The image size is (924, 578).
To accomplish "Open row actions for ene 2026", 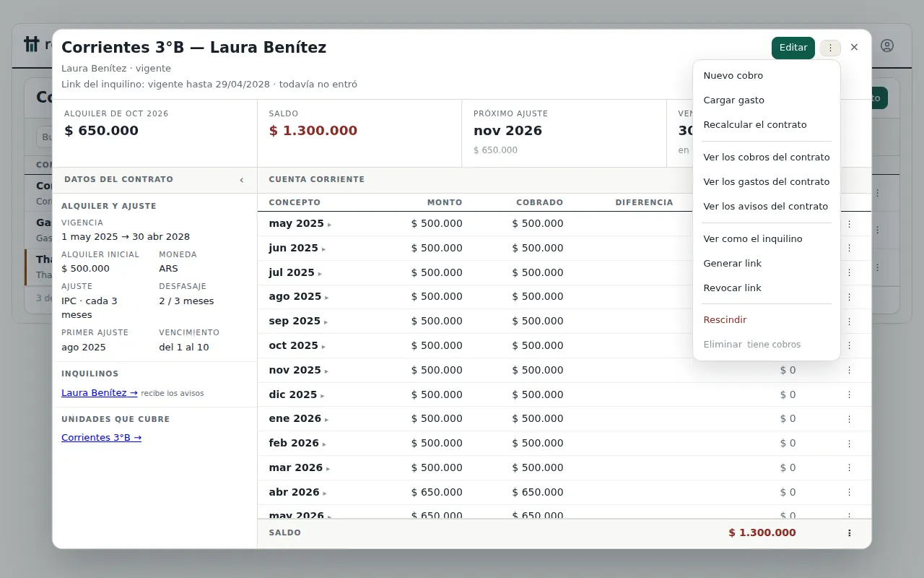I will pyautogui.click(x=849, y=419).
